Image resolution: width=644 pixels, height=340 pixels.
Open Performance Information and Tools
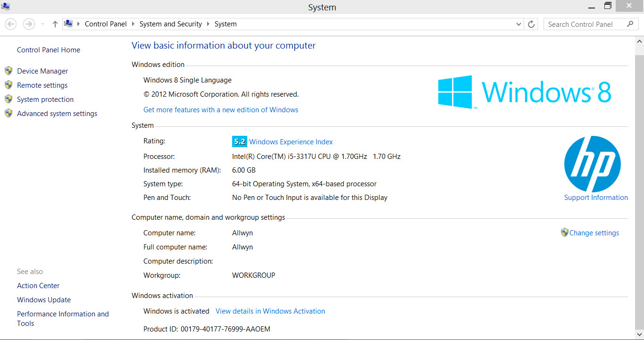63,319
